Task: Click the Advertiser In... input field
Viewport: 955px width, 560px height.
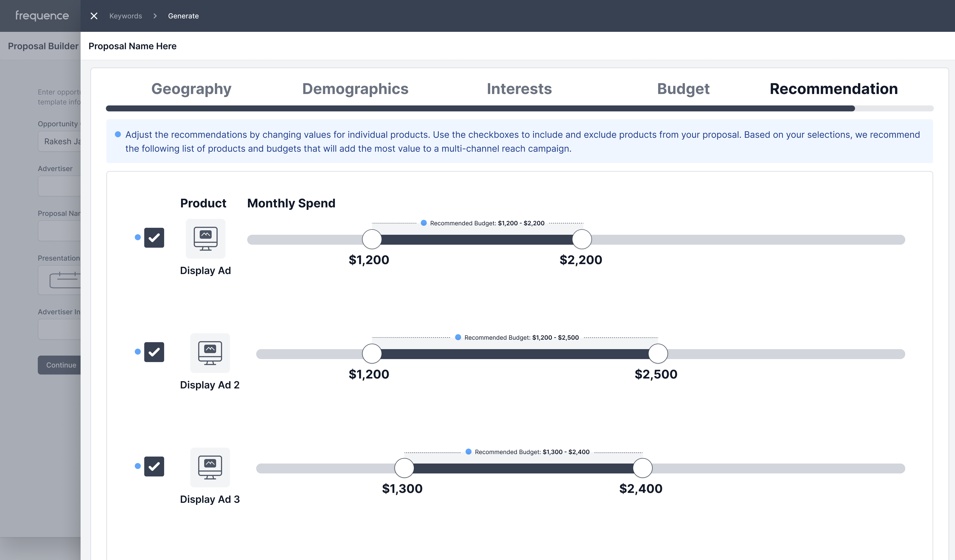Action: coord(59,329)
